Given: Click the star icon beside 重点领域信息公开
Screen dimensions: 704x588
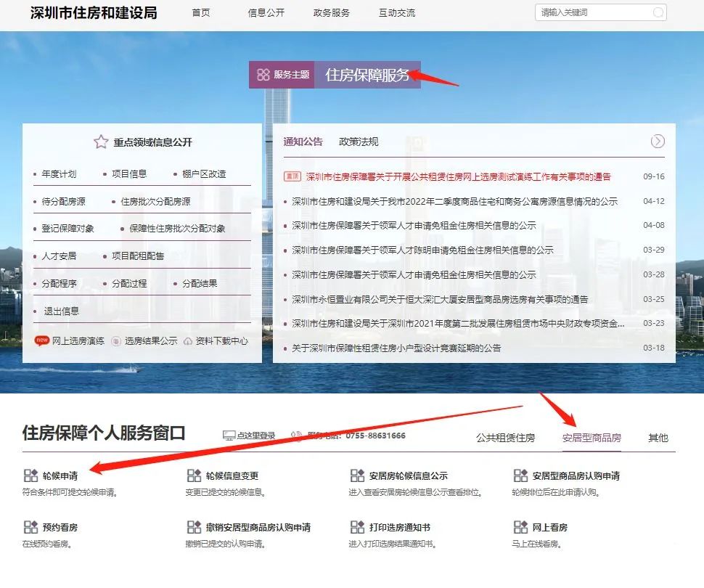Looking at the screenshot, I should (x=101, y=142).
